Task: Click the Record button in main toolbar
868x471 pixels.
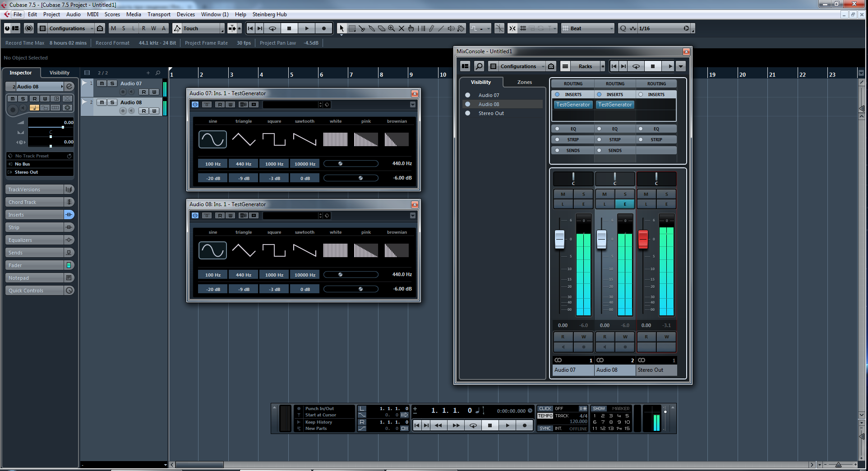Action: (323, 28)
